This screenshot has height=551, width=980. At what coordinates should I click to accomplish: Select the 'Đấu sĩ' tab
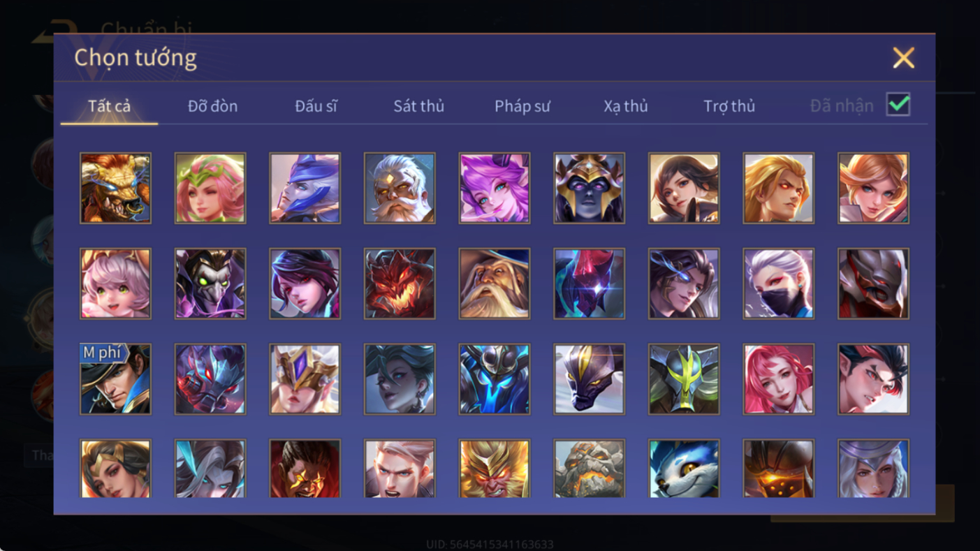pyautogui.click(x=316, y=106)
